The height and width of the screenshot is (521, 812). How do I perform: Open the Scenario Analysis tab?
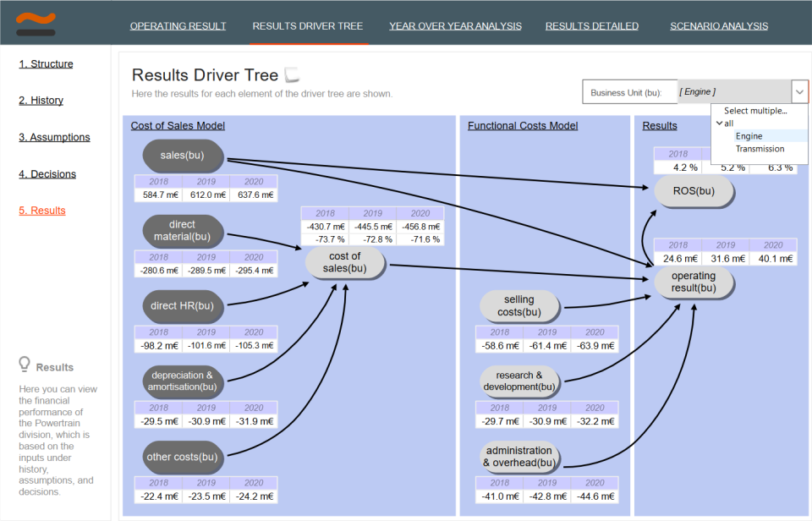[719, 26]
